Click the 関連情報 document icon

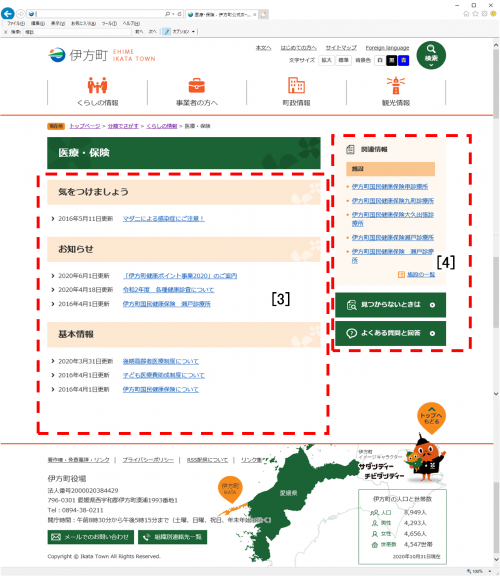click(x=350, y=149)
